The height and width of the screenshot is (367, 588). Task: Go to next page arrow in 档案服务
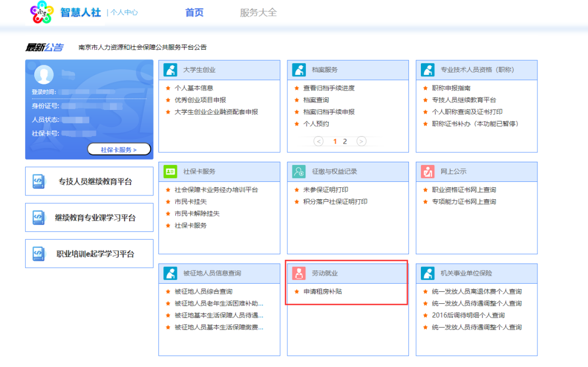coord(361,141)
